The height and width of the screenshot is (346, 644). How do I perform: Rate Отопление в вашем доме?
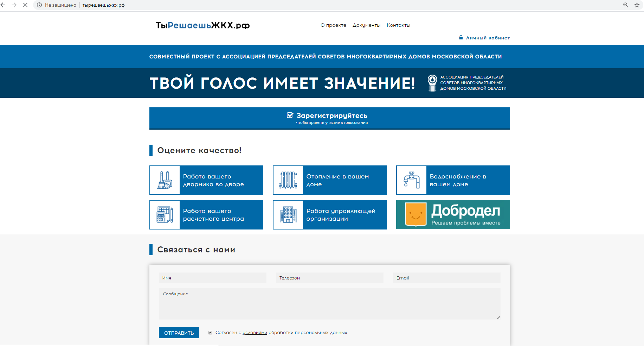(x=330, y=180)
